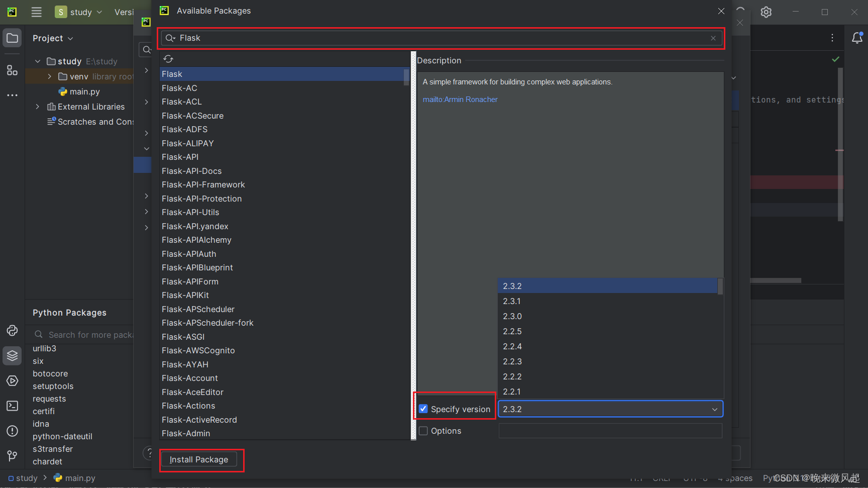Click main.py in breadcrumb bar

click(x=80, y=478)
